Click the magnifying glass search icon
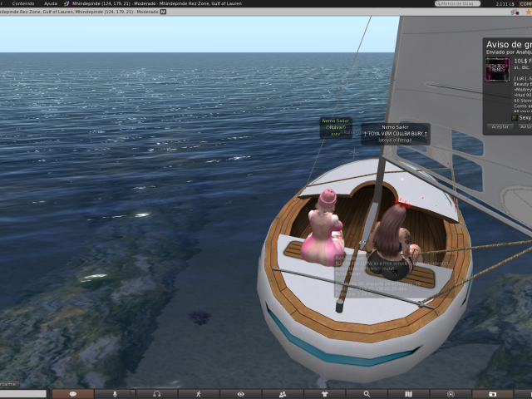The width and height of the screenshot is (532, 399). pyautogui.click(x=367, y=393)
